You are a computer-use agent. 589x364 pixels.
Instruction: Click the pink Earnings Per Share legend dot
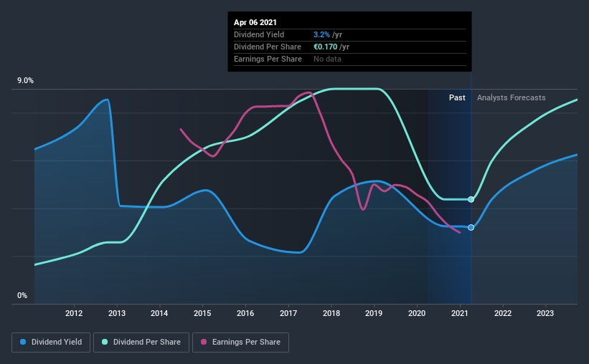(204, 342)
